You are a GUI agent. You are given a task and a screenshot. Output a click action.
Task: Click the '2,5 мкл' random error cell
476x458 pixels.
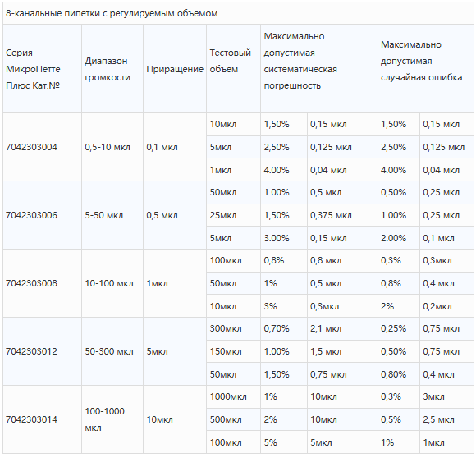(446, 419)
